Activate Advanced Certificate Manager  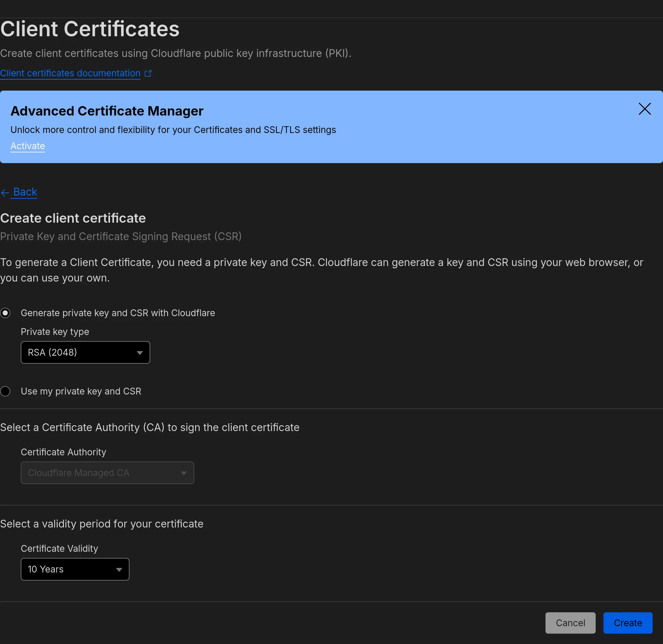click(x=28, y=146)
